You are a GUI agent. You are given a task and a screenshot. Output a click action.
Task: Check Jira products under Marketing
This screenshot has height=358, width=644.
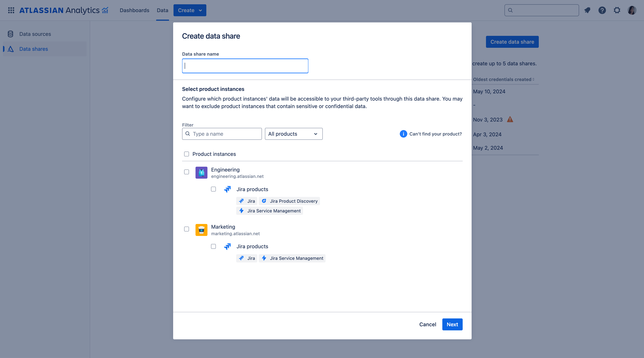tap(213, 246)
